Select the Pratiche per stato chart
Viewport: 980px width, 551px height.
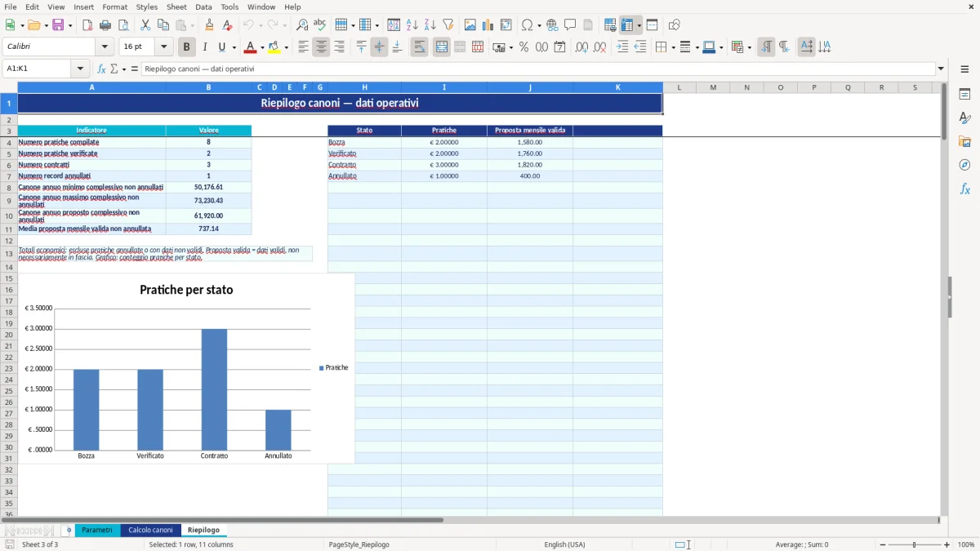point(186,369)
